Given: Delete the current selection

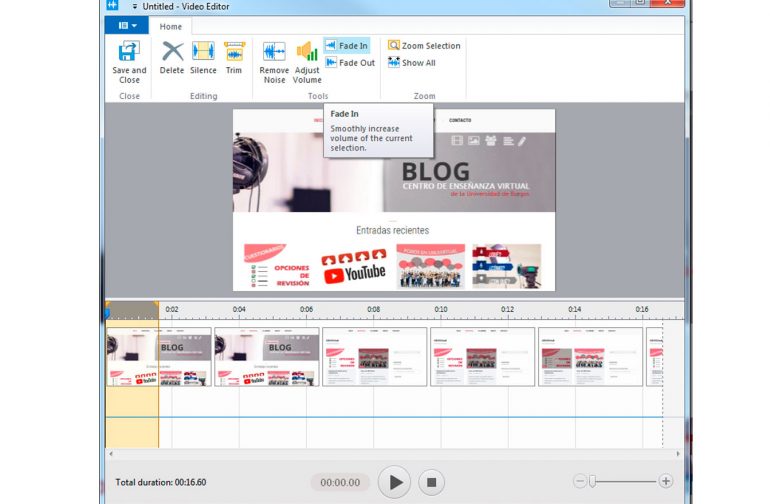Looking at the screenshot, I should click(172, 57).
